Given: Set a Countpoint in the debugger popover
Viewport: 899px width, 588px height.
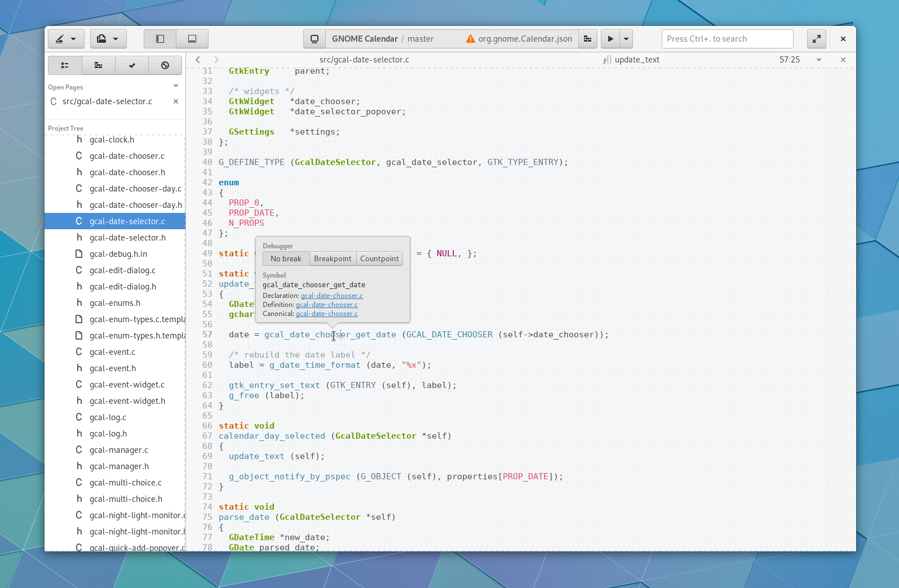Looking at the screenshot, I should [x=379, y=259].
